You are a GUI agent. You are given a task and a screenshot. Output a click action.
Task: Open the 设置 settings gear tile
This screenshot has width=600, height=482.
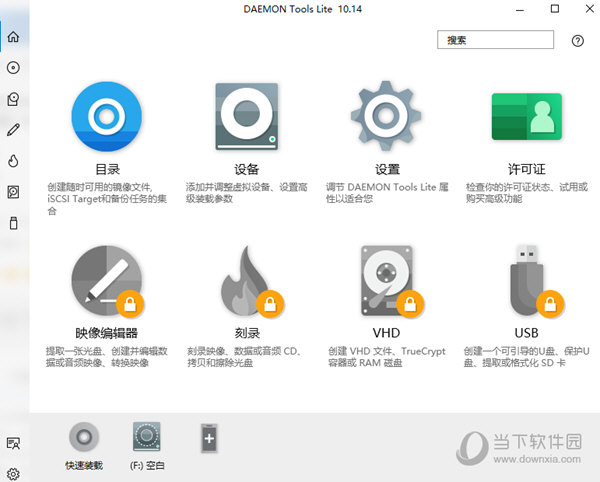coord(386,116)
